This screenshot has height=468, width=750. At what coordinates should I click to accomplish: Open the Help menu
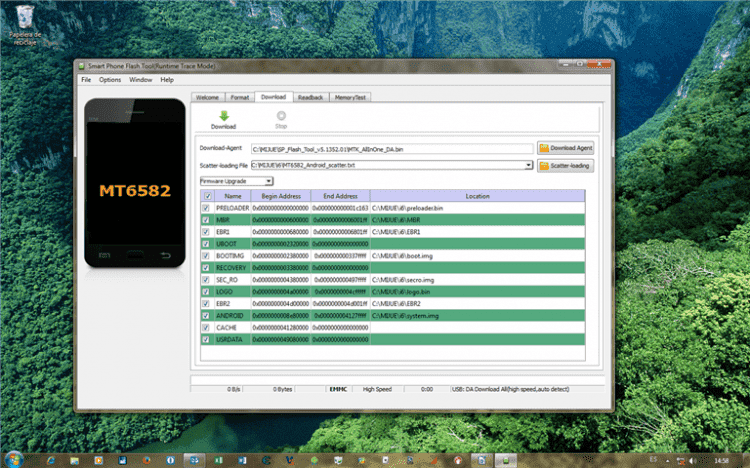click(167, 80)
